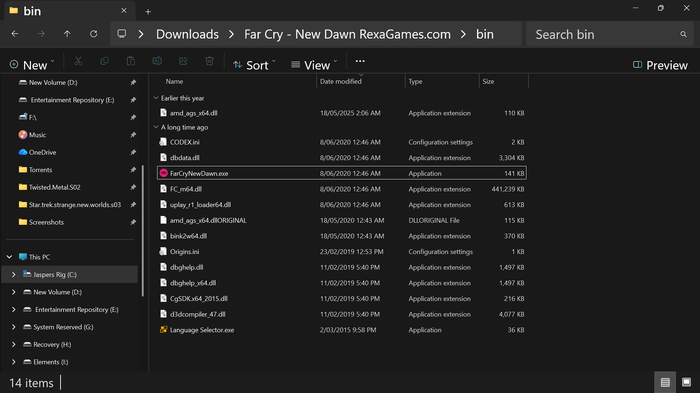700x393 pixels.
Task: Click the forward navigation arrow
Action: (x=41, y=34)
